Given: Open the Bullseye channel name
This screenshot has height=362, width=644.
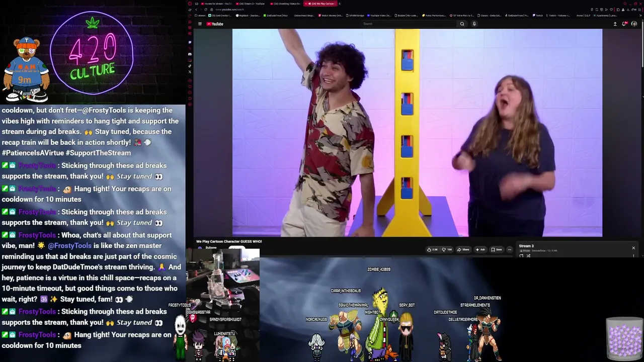Looking at the screenshot, I should 211,248.
